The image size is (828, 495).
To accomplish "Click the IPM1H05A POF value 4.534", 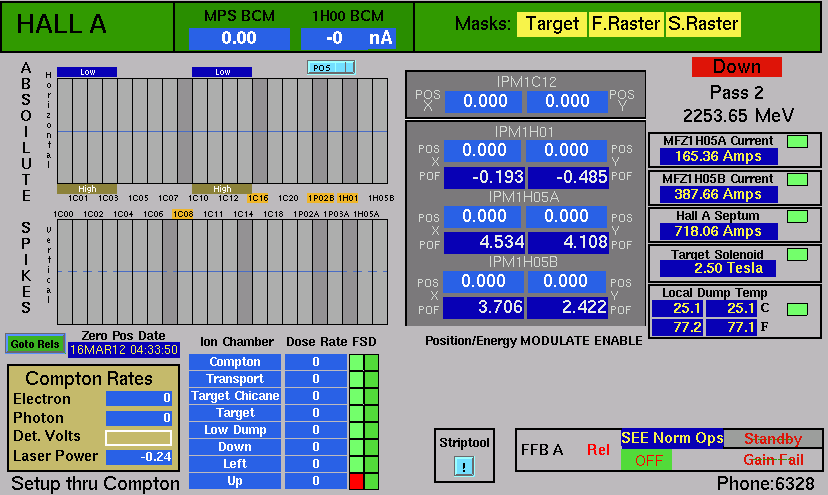I will (484, 242).
